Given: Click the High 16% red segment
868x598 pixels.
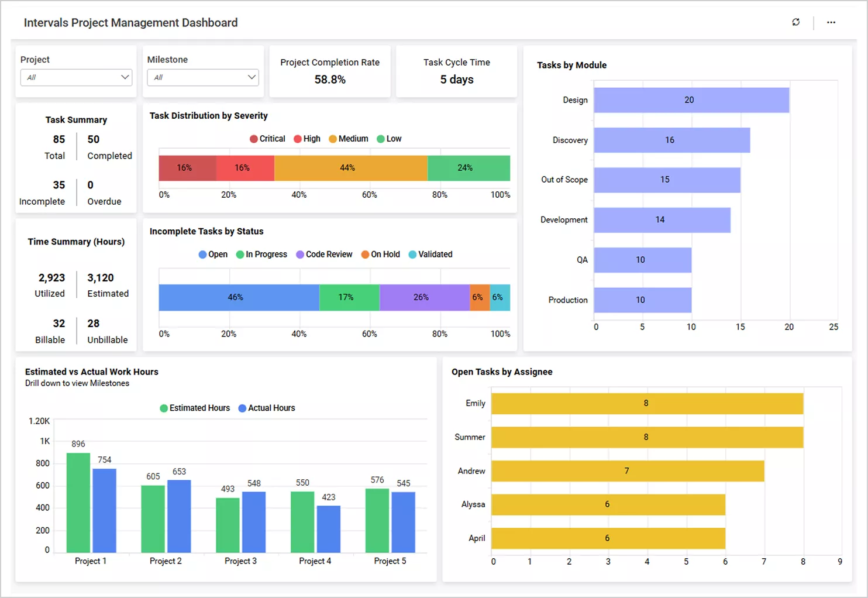Looking at the screenshot, I should (x=245, y=168).
